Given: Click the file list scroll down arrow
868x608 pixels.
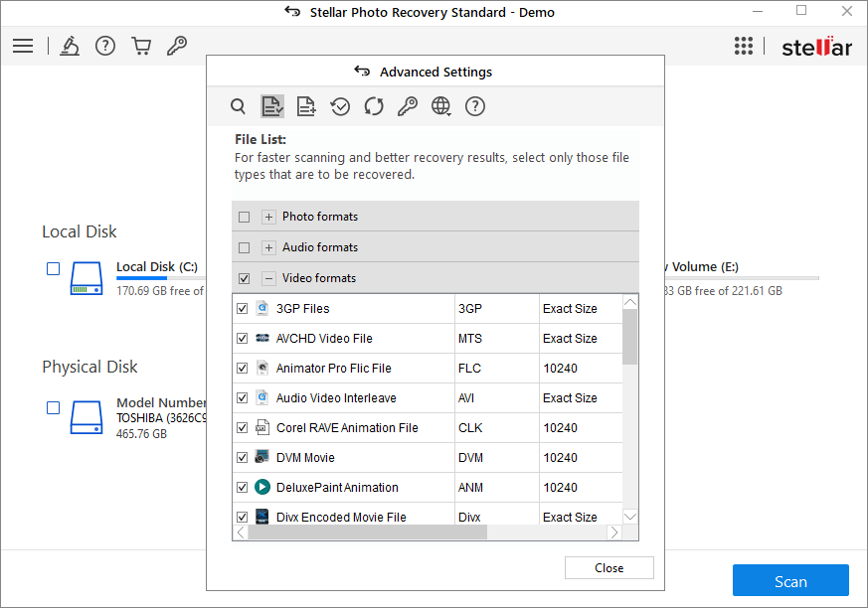Looking at the screenshot, I should click(x=630, y=517).
